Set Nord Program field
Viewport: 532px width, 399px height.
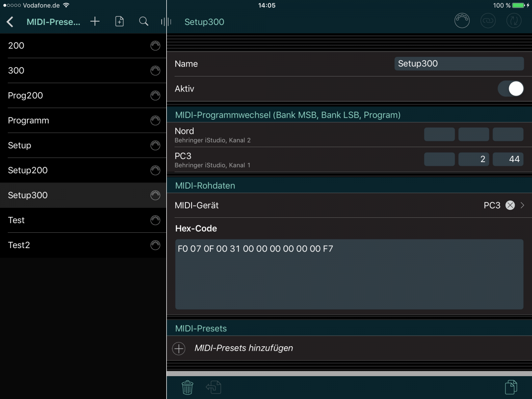point(508,134)
